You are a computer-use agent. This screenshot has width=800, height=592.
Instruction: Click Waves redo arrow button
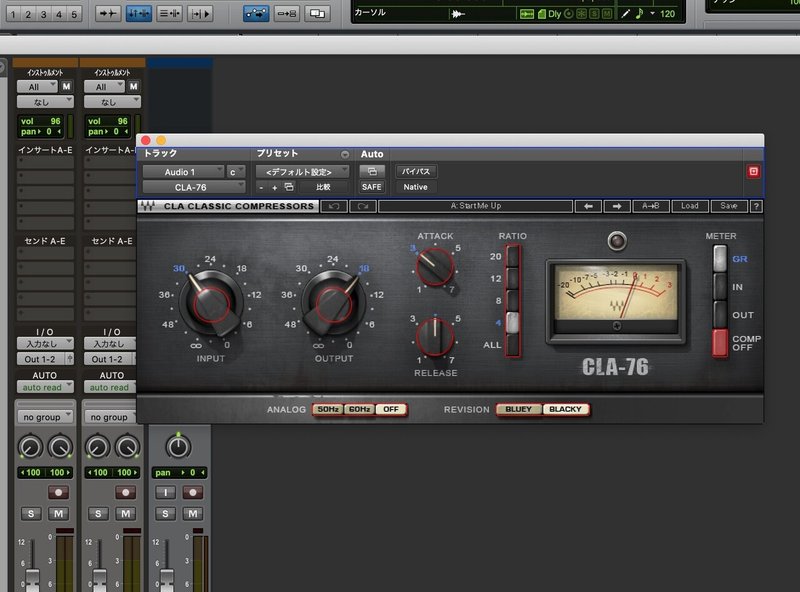363,206
